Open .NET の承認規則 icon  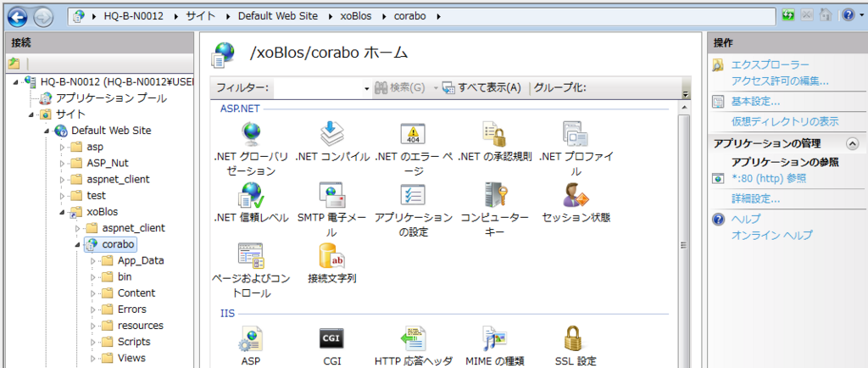[x=494, y=133]
